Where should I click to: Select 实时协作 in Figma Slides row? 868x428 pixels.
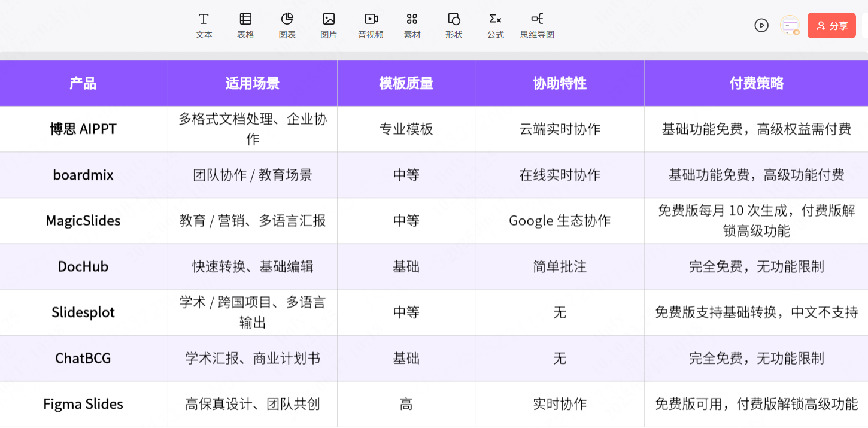(x=560, y=404)
